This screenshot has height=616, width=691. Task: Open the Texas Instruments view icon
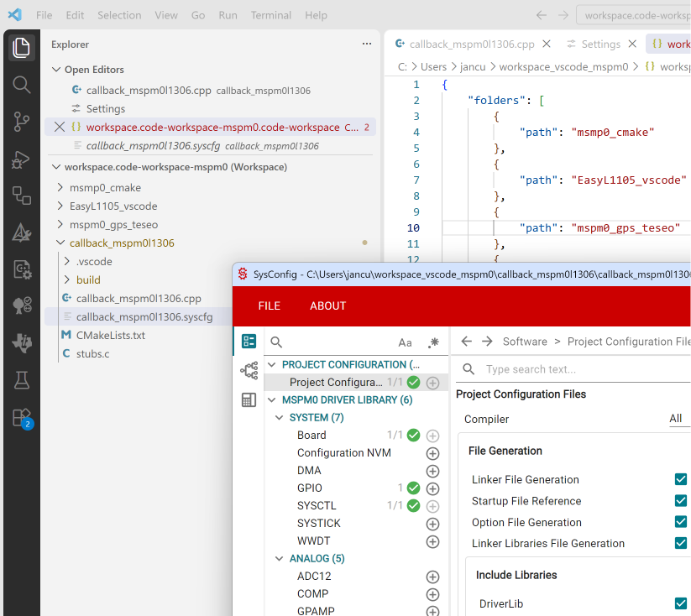coord(21,342)
